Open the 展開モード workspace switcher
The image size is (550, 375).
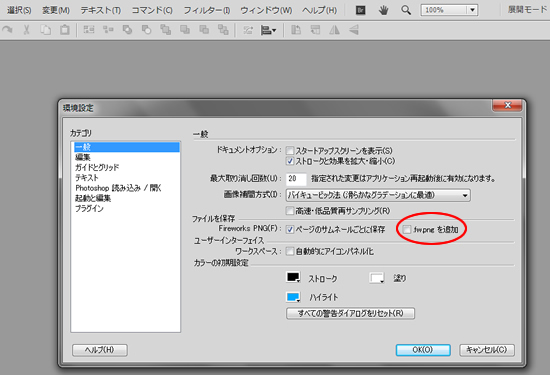coord(527,10)
